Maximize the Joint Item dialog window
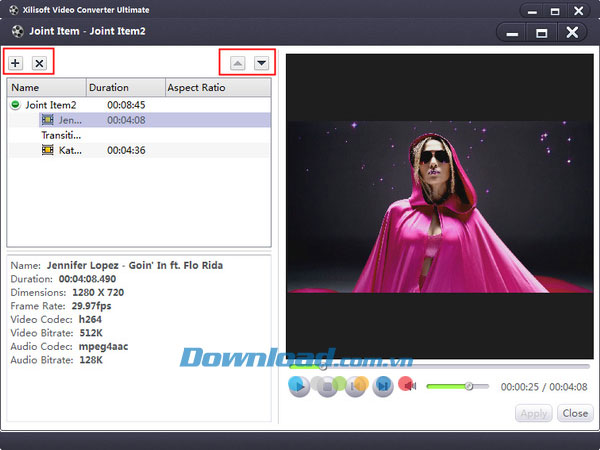This screenshot has width=600, height=450. coord(541,33)
